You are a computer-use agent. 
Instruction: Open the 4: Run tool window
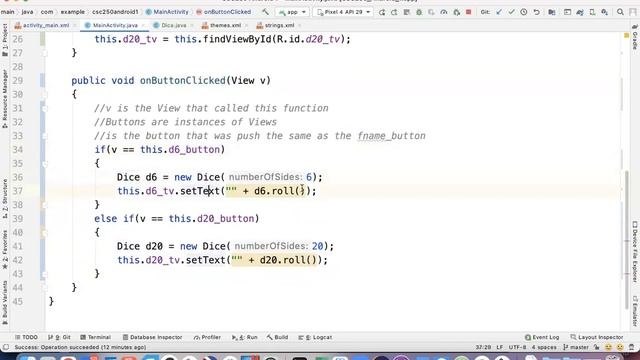[244, 337]
